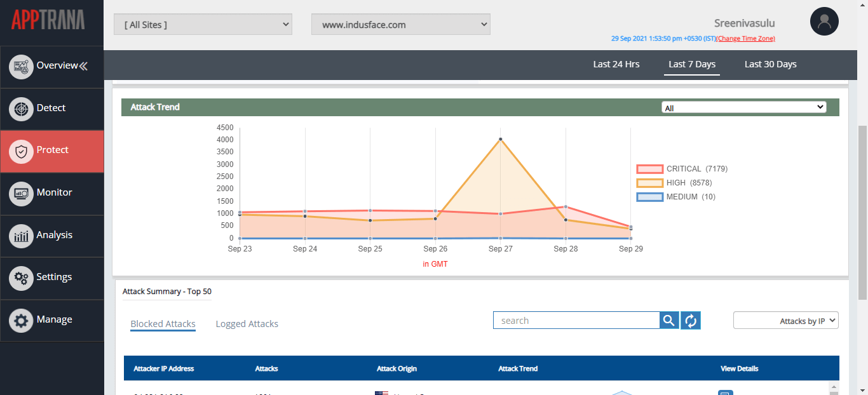
Task: Switch to Last 30 Days
Action: (x=771, y=64)
